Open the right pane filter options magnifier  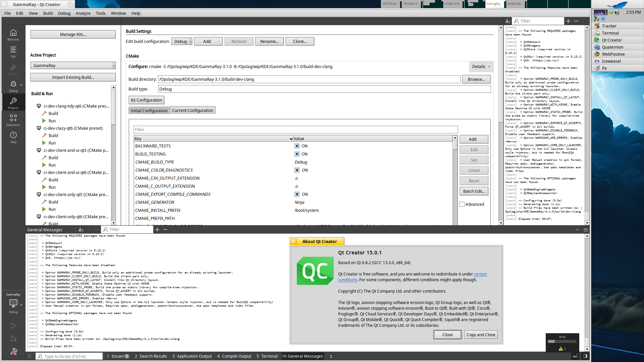coord(517,21)
